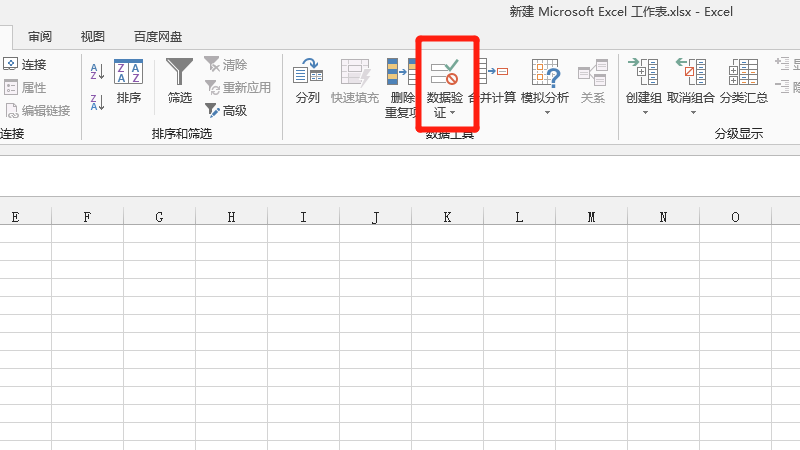This screenshot has height=450, width=800.
Task: Click the 高级 (Advanced) filter button
Action: coord(226,111)
